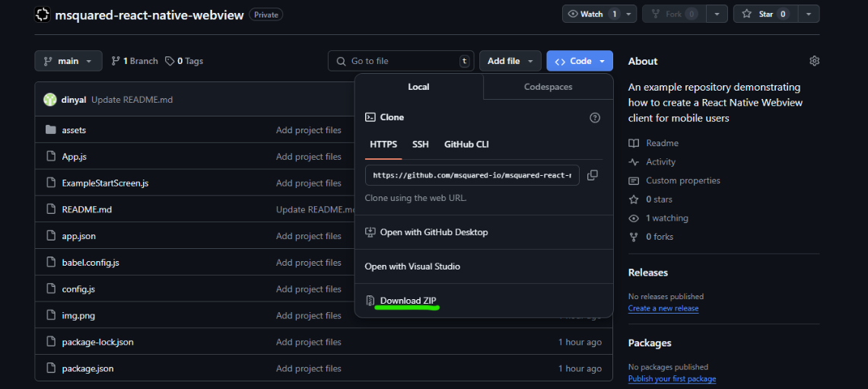This screenshot has width=868, height=389.
Task: Open the Create a new release link
Action: 663,308
